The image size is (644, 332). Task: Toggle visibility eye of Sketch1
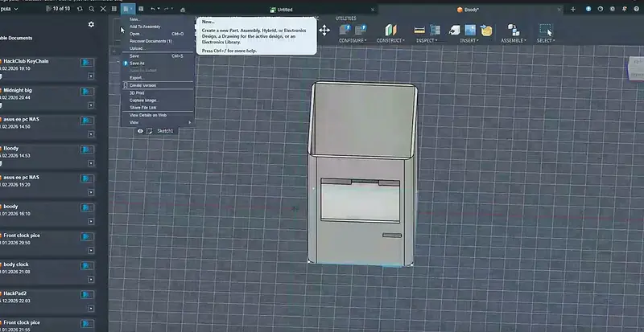click(x=140, y=130)
